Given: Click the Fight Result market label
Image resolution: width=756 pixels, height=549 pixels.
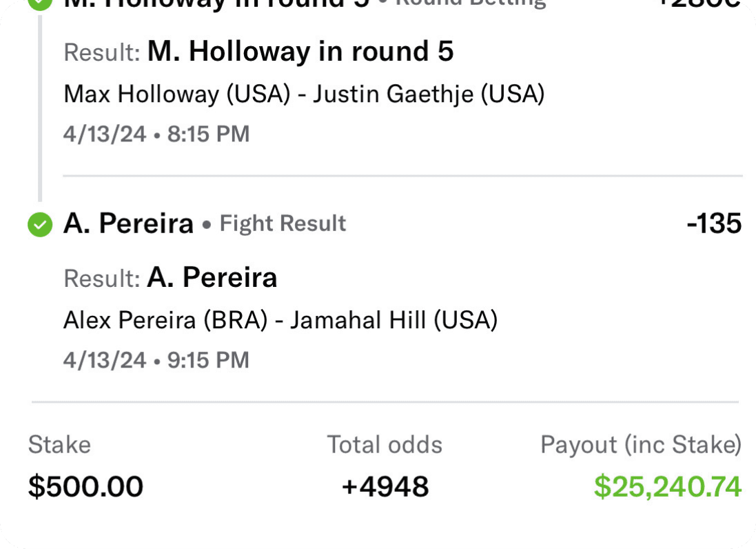Looking at the screenshot, I should (283, 223).
